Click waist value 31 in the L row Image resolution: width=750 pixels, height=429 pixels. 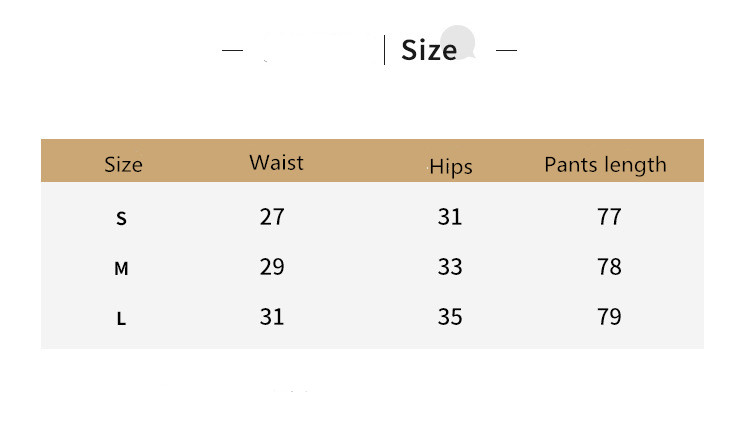[272, 317]
